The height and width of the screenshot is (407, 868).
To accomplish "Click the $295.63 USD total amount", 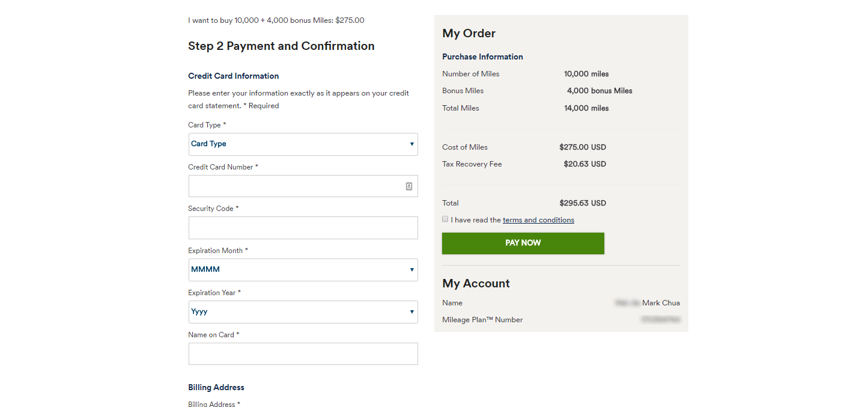I will [x=582, y=203].
